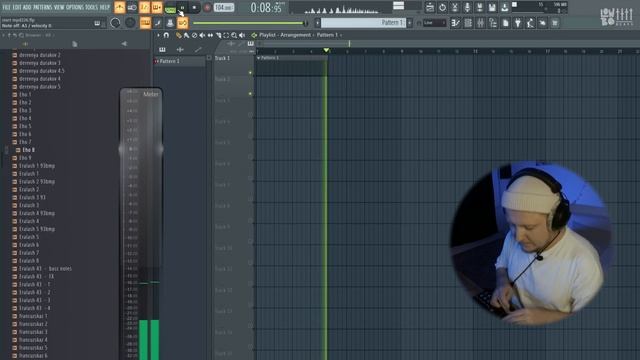Open the FILE menu
Image resolution: width=640 pixels, height=360 pixels.
(6, 7)
